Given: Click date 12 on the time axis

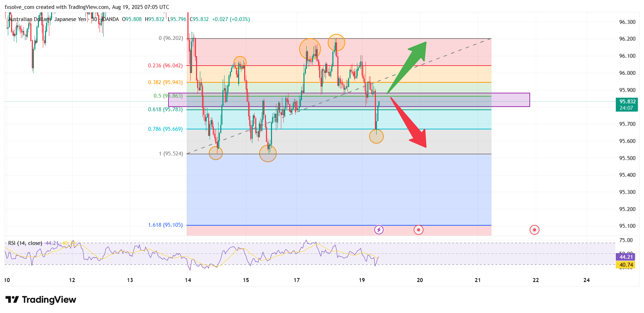Looking at the screenshot, I should pos(72,280).
